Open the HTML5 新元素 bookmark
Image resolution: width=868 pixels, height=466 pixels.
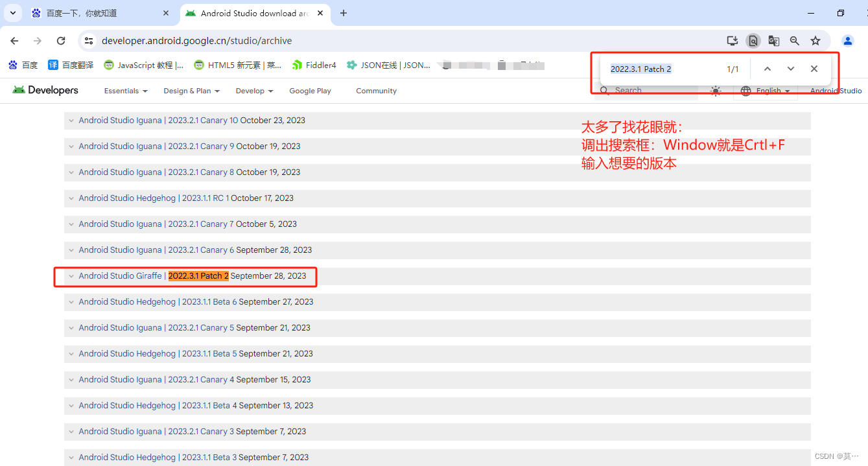tap(238, 65)
